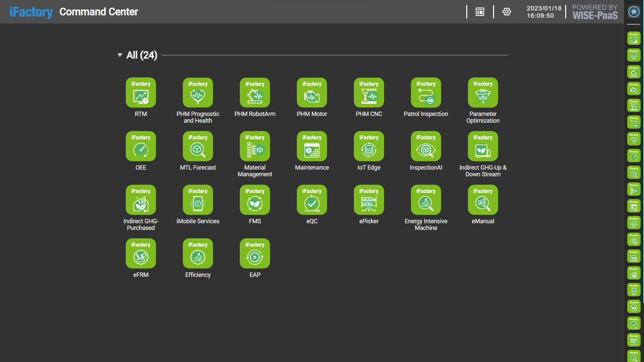Viewport: 644px width, 362px height.
Task: Open IoT Edge tile in main grid
Action: click(x=369, y=146)
